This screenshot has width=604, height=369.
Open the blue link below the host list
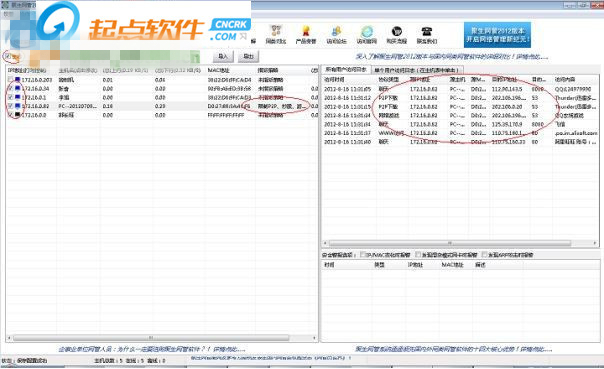tap(151, 349)
